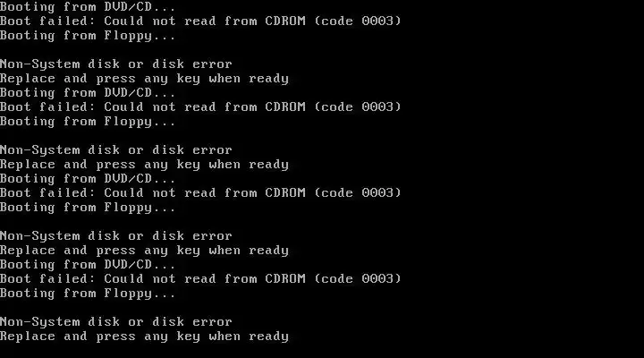644x358 pixels.
Task: Click the third "Booting from Floppy..." line
Action: pyautogui.click(x=88, y=208)
